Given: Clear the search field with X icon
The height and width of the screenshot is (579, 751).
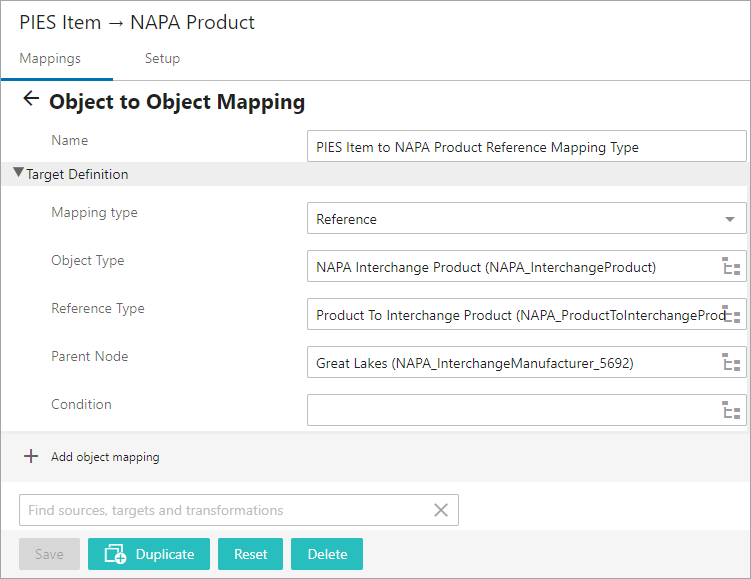Looking at the screenshot, I should click(441, 510).
